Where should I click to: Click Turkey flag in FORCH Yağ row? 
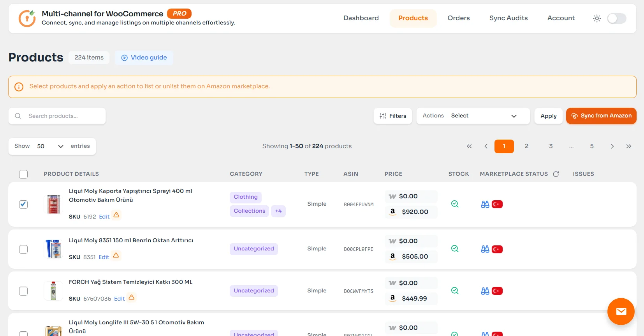497,291
